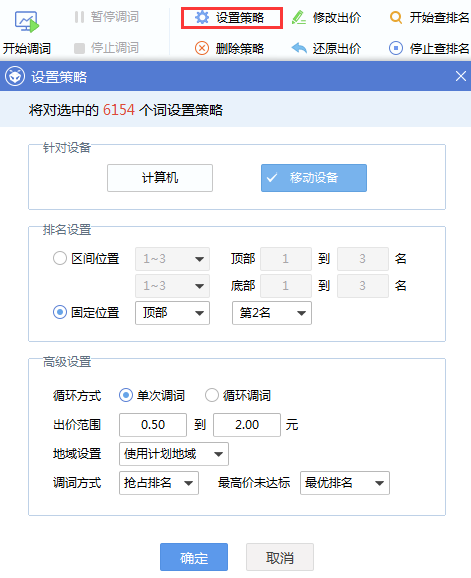Toggle the 计算机 device button

tap(160, 178)
